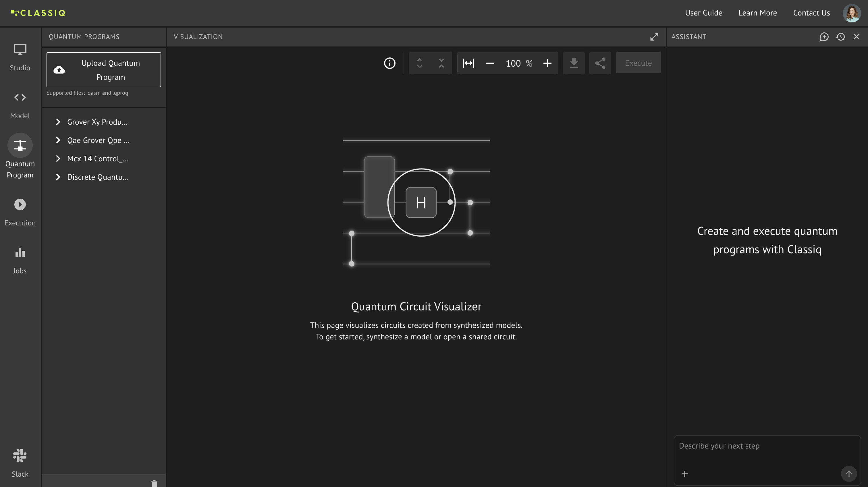Collapse all circuit blocks

pos(441,63)
